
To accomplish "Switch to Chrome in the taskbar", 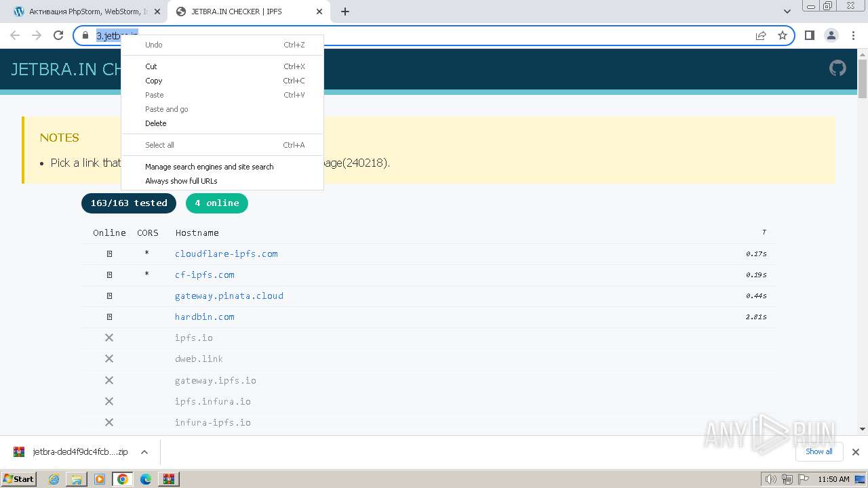I will click(x=122, y=479).
